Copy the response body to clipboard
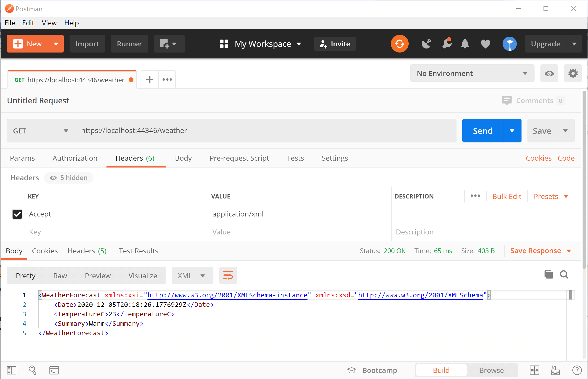588x379 pixels. pyautogui.click(x=548, y=274)
